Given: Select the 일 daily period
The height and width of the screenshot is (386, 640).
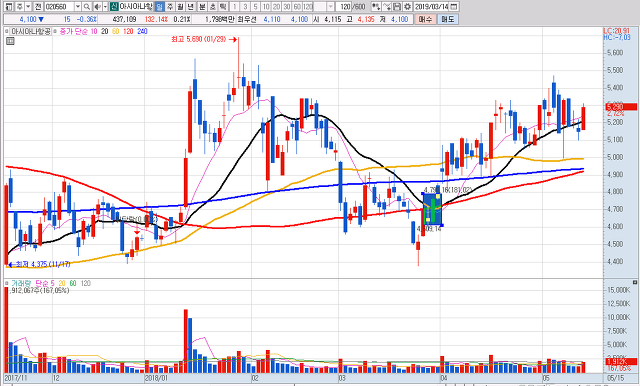Looking at the screenshot, I should tap(160, 7).
